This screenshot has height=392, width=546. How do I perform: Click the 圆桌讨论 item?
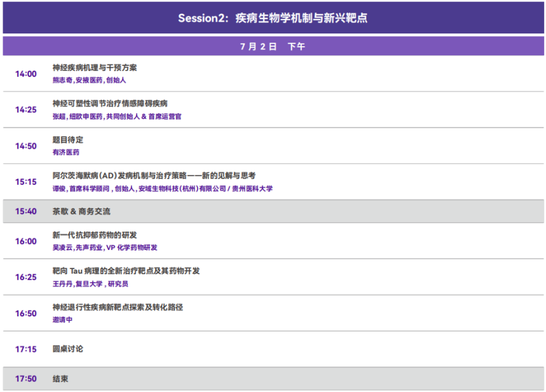[x=68, y=349]
